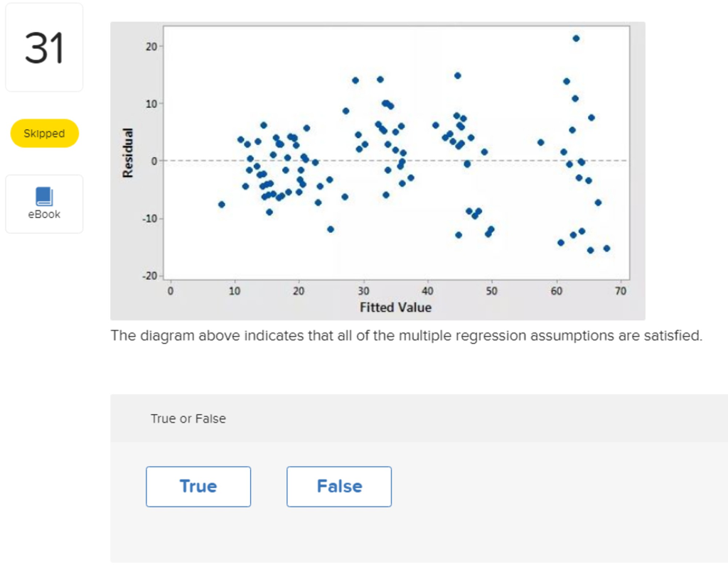Click the 20 tick label on the Residual axis
The image size is (728, 574).
tap(151, 46)
